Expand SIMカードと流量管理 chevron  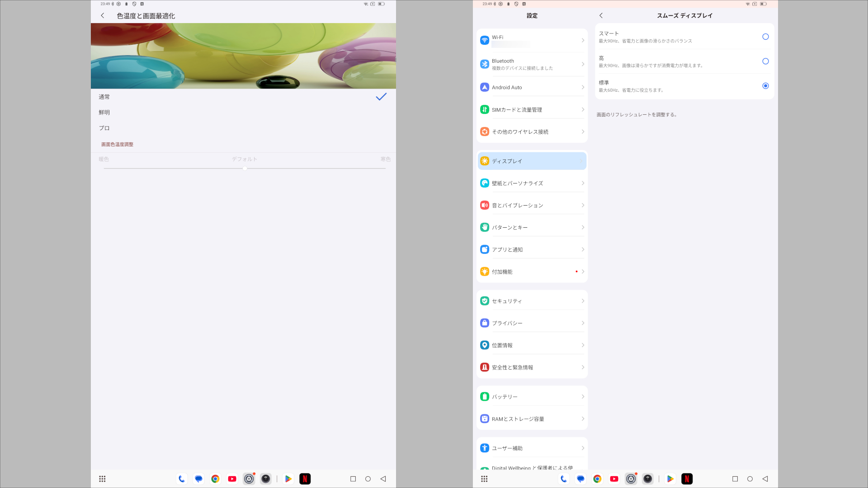click(x=583, y=109)
